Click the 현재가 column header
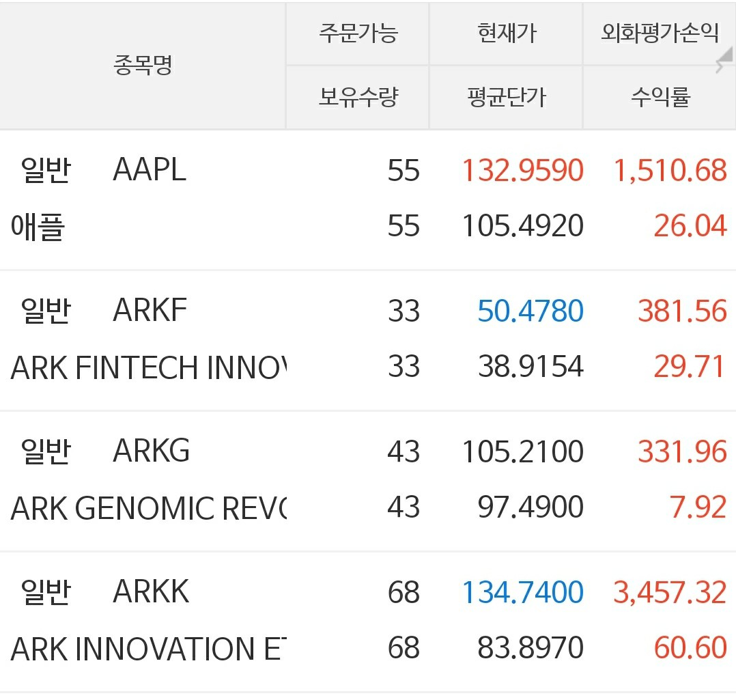This screenshot has height=700, width=736. (x=507, y=33)
